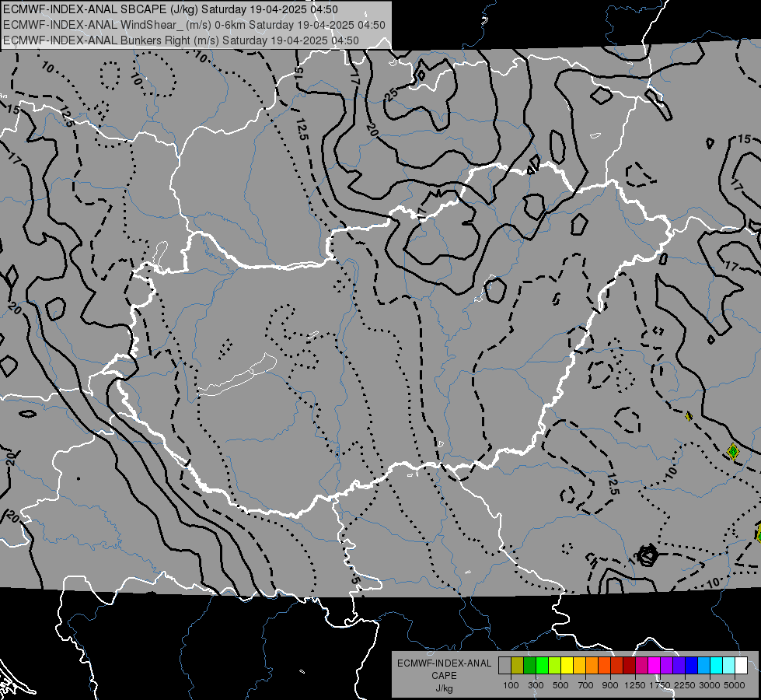Select the 3000 legend scale value

point(710,685)
